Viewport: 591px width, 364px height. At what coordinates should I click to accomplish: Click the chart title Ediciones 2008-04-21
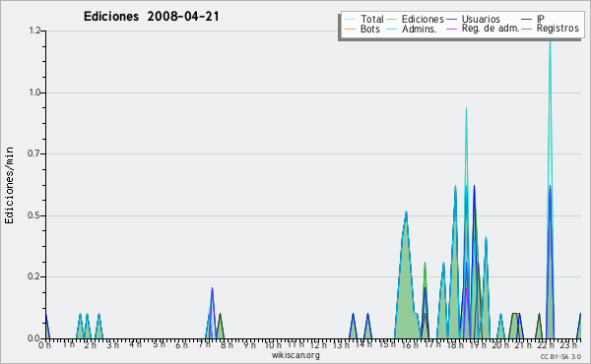coord(151,17)
